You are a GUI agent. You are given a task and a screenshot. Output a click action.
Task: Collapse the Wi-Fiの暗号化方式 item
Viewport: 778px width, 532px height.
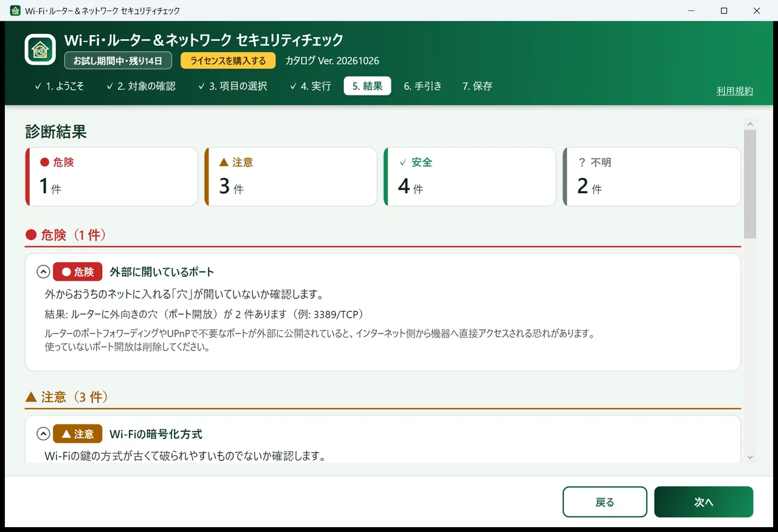43,434
